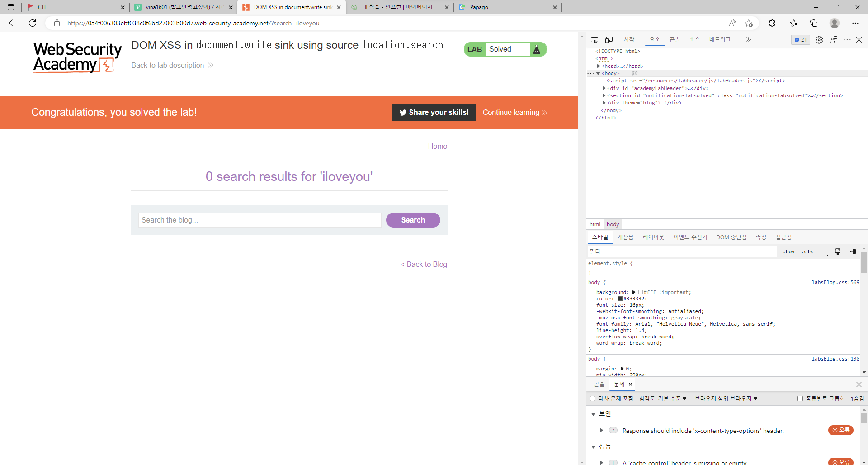Open the user profile avatar

point(835,23)
